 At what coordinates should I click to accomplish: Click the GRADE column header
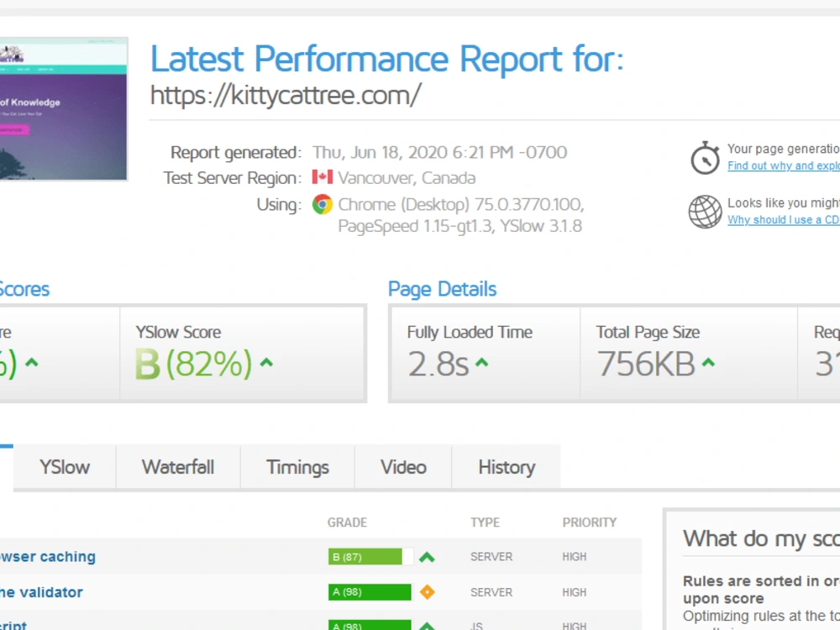(x=347, y=522)
